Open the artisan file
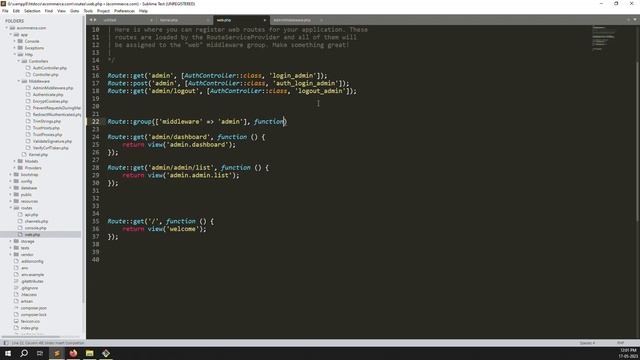640x360 pixels. [27, 301]
